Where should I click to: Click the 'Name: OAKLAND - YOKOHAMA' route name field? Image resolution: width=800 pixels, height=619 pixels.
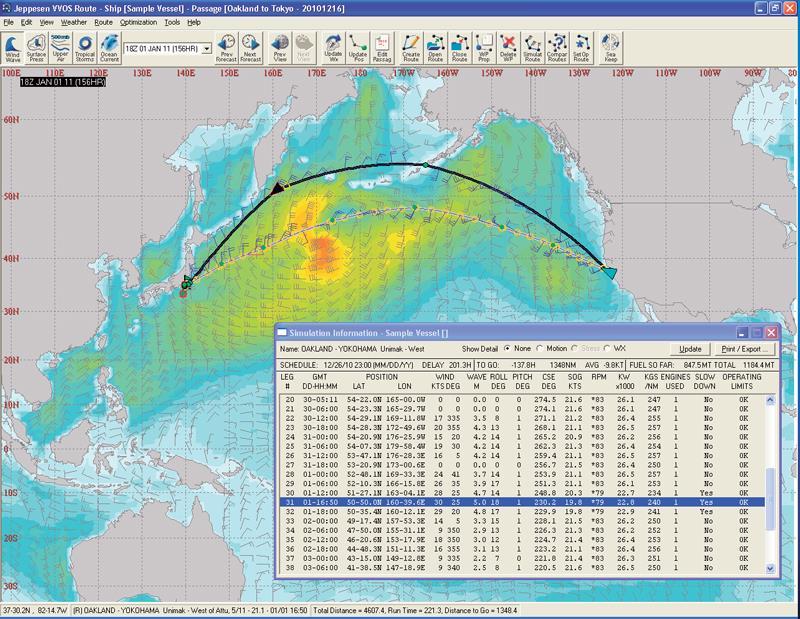(352, 349)
